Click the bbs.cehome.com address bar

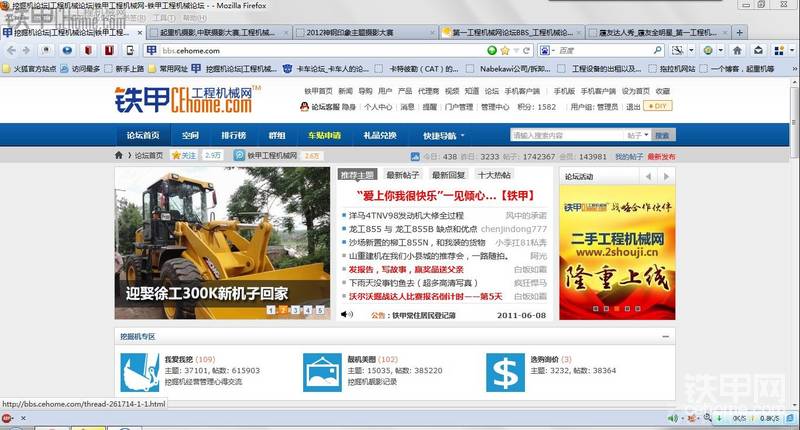[322, 50]
